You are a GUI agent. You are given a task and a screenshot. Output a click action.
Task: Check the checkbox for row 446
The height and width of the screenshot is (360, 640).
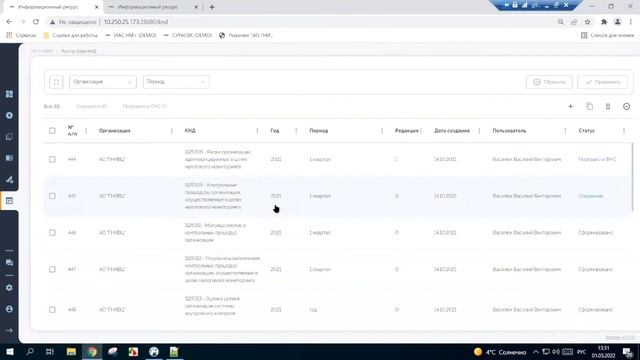52,233
